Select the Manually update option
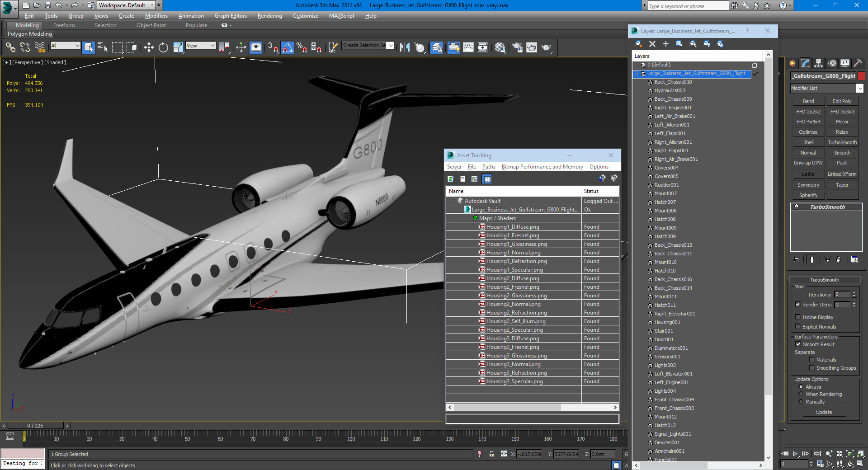 801,401
